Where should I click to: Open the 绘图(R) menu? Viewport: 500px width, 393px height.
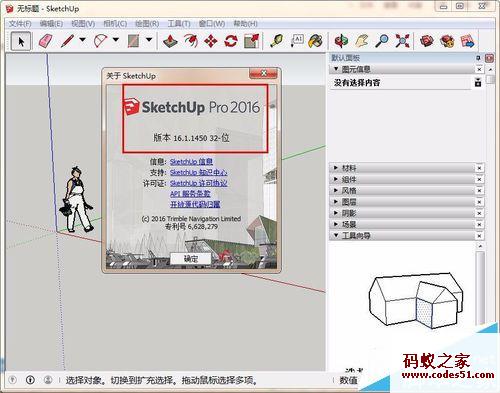[x=147, y=24]
